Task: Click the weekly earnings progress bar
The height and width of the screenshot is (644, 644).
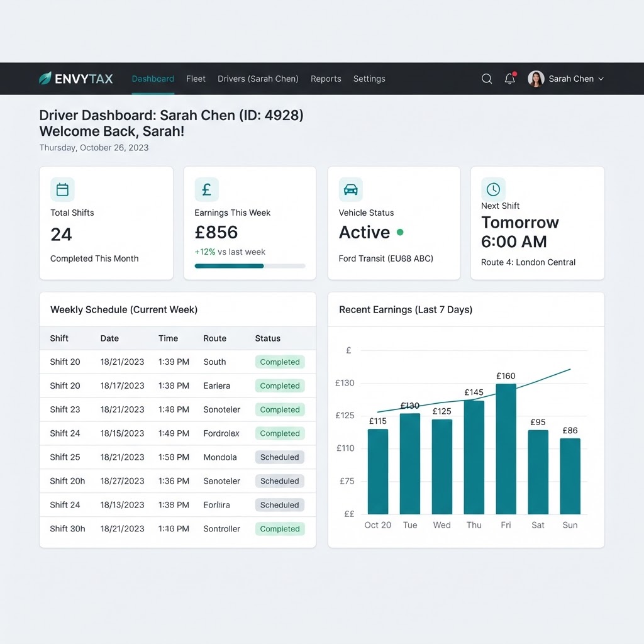Action: click(250, 266)
